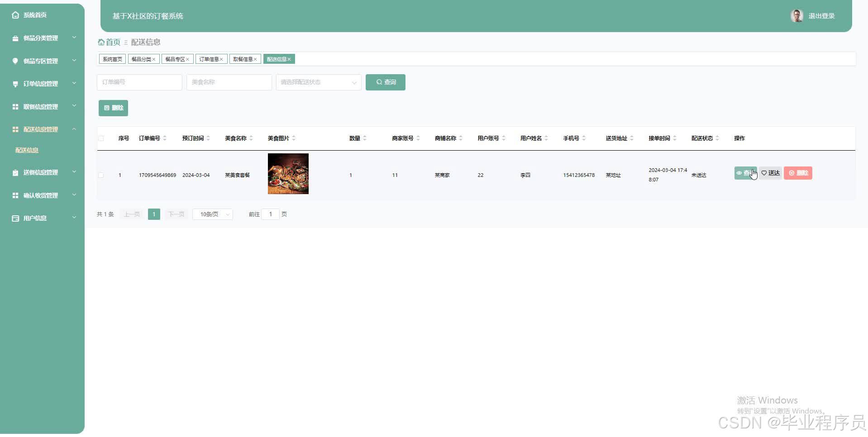868x437 pixels.
Task: Mark order as 送达
Action: coord(770,173)
